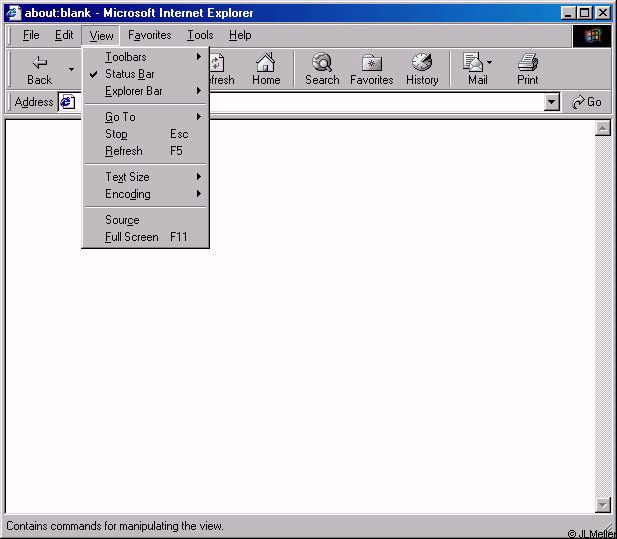The image size is (617, 539).
Task: Toggle the Status Bar checked menu item
Action: (x=130, y=74)
